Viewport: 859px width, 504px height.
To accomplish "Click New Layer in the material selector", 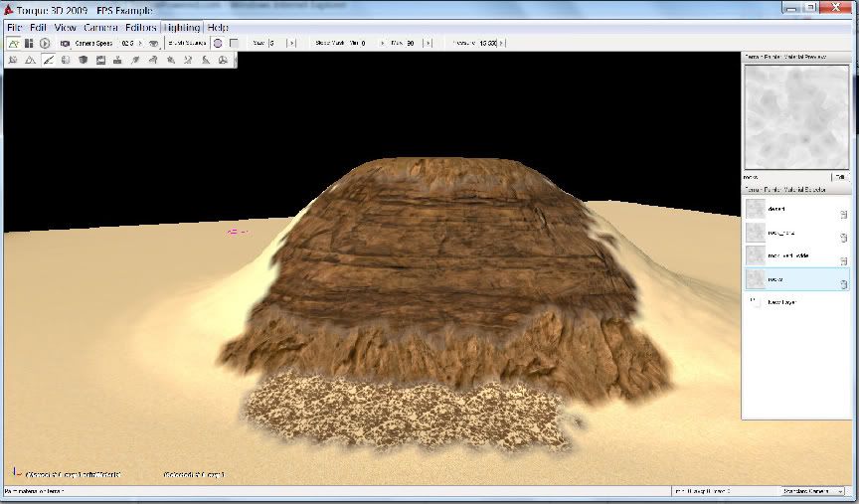I will click(x=780, y=301).
